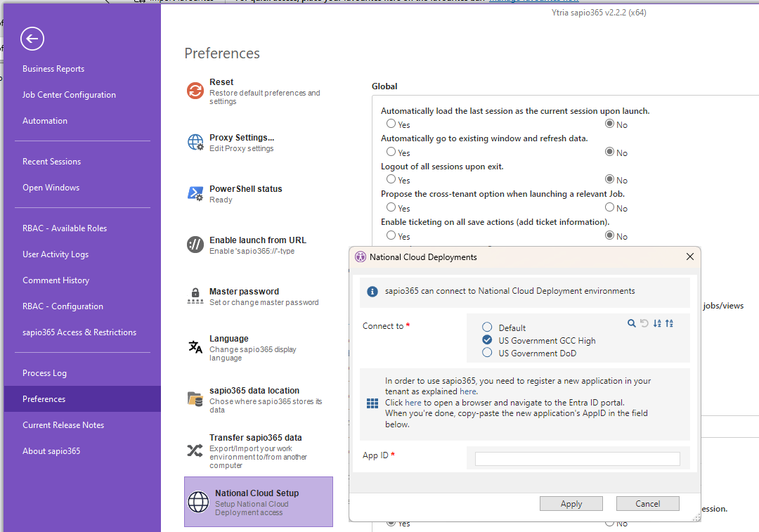
Task: Click the Transfer sapio365 data title text
Action: pos(256,438)
